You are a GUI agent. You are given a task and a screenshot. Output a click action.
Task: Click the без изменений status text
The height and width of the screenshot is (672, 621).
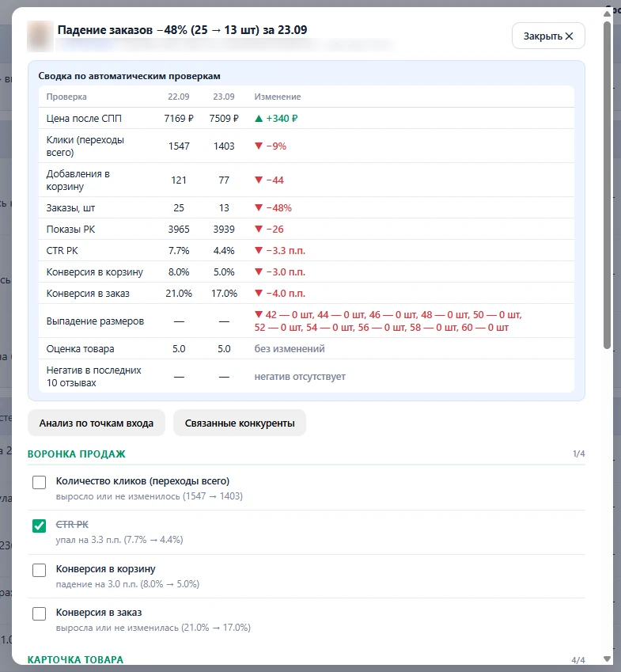290,349
